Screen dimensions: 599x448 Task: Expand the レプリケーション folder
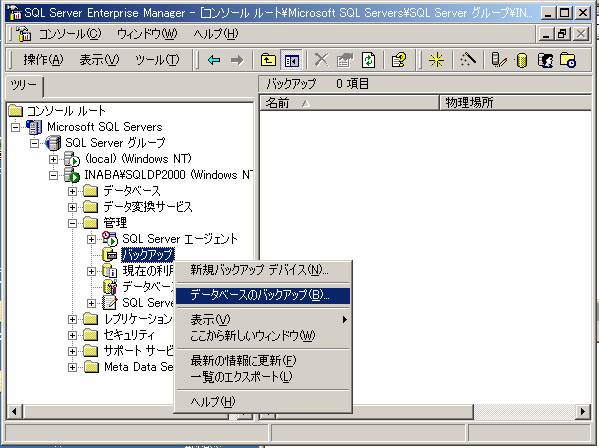point(72,319)
